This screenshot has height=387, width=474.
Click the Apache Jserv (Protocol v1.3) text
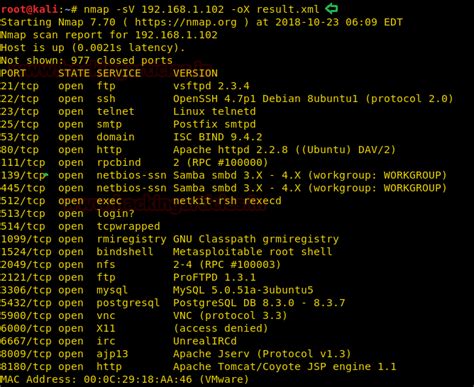(x=262, y=354)
